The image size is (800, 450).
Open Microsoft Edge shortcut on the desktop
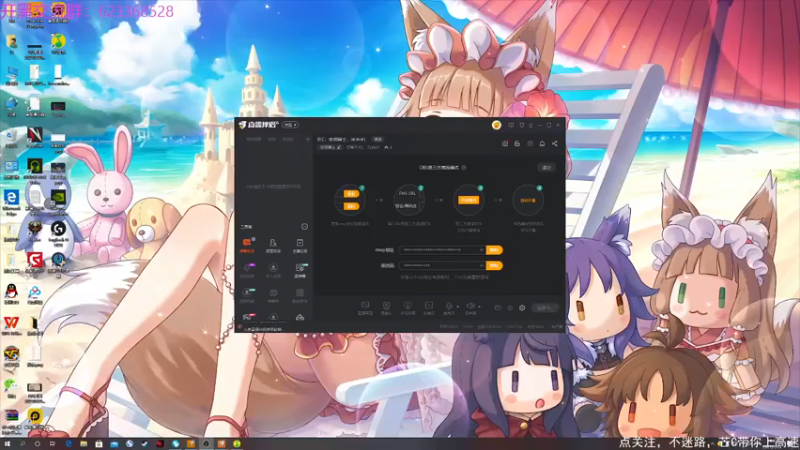point(11,200)
